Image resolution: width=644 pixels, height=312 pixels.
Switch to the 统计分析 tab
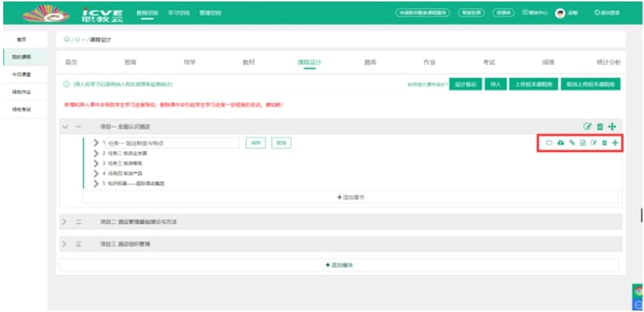[x=608, y=62]
